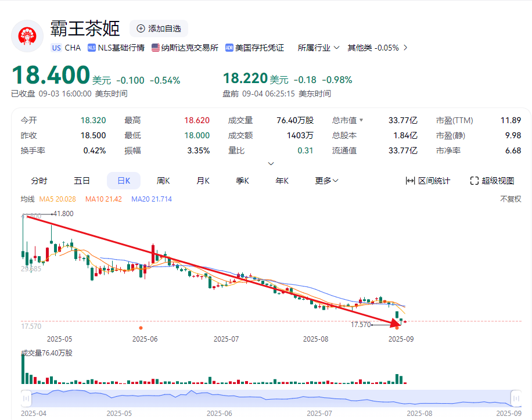
Task: Click the NLS基础行情 badge icon
Action: [x=92, y=48]
